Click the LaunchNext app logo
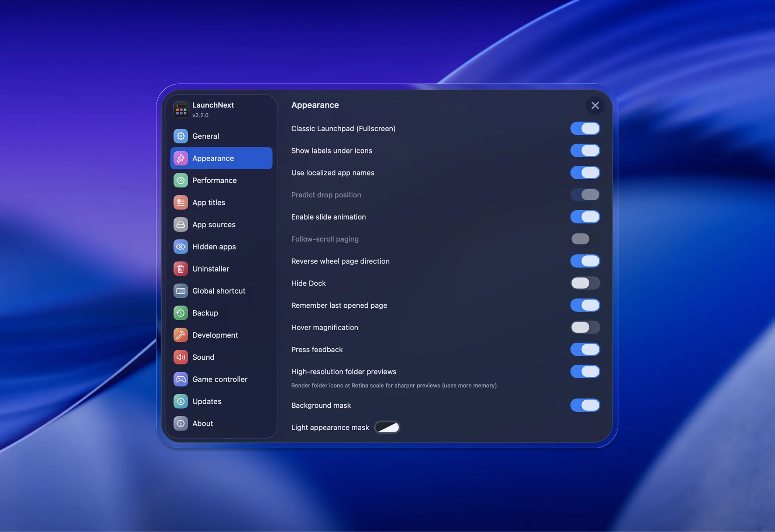 pyautogui.click(x=181, y=110)
